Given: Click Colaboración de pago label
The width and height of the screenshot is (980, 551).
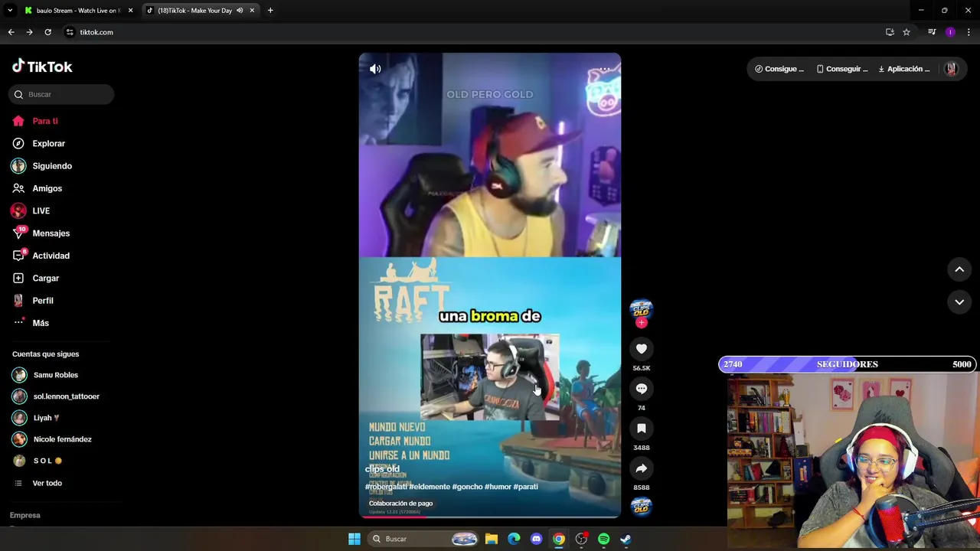Looking at the screenshot, I should point(400,504).
